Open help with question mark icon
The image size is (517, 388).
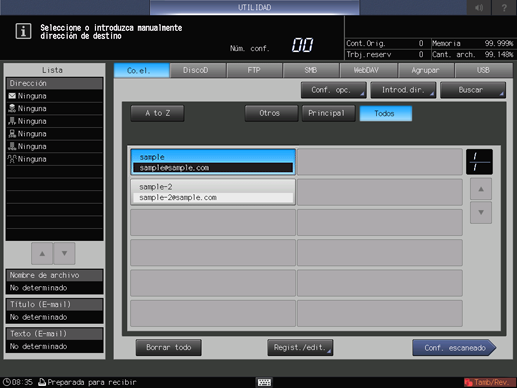(x=504, y=7)
